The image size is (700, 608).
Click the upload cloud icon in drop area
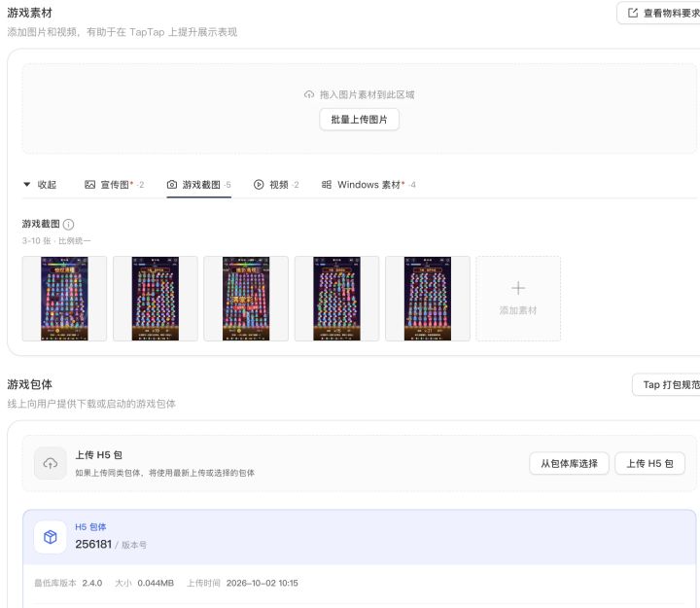click(309, 94)
